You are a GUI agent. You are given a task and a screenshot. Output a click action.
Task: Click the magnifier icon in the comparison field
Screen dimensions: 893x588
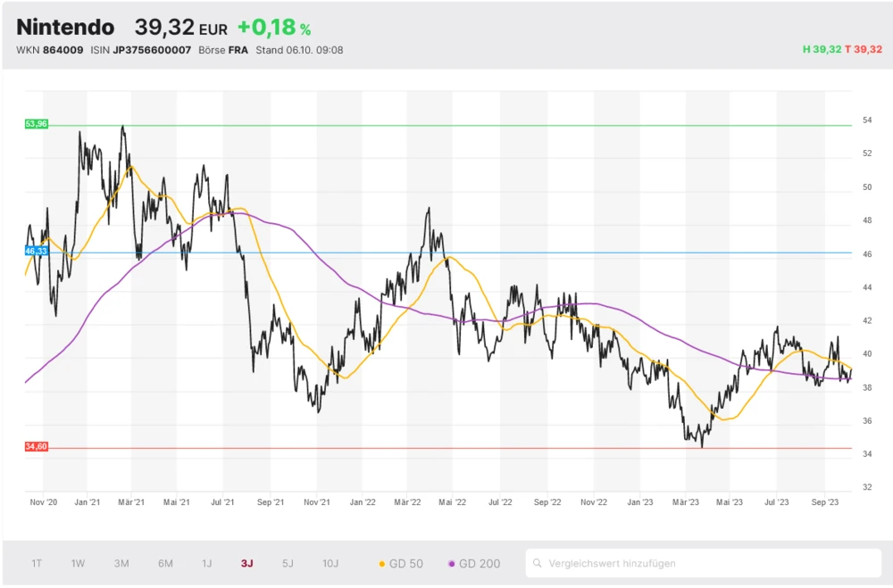538,563
